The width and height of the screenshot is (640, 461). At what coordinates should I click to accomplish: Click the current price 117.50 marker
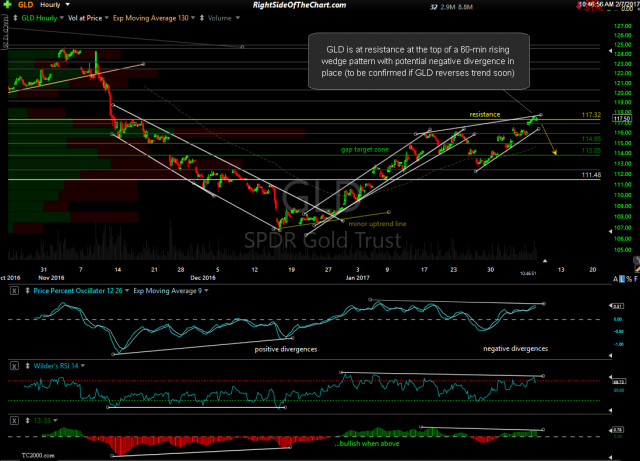pos(622,119)
